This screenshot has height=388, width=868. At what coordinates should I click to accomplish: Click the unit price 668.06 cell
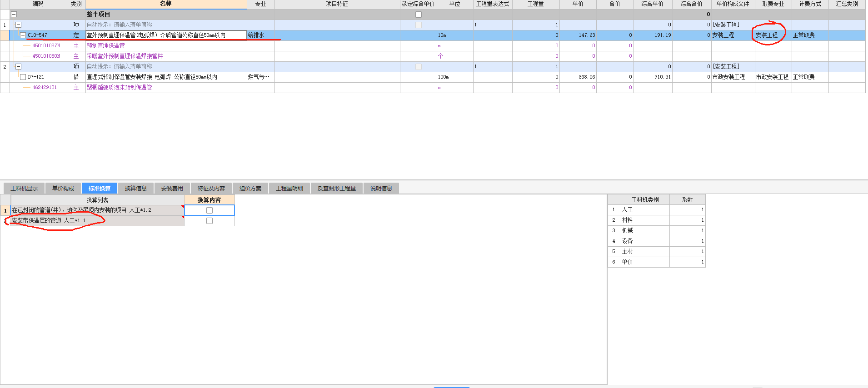(578, 77)
